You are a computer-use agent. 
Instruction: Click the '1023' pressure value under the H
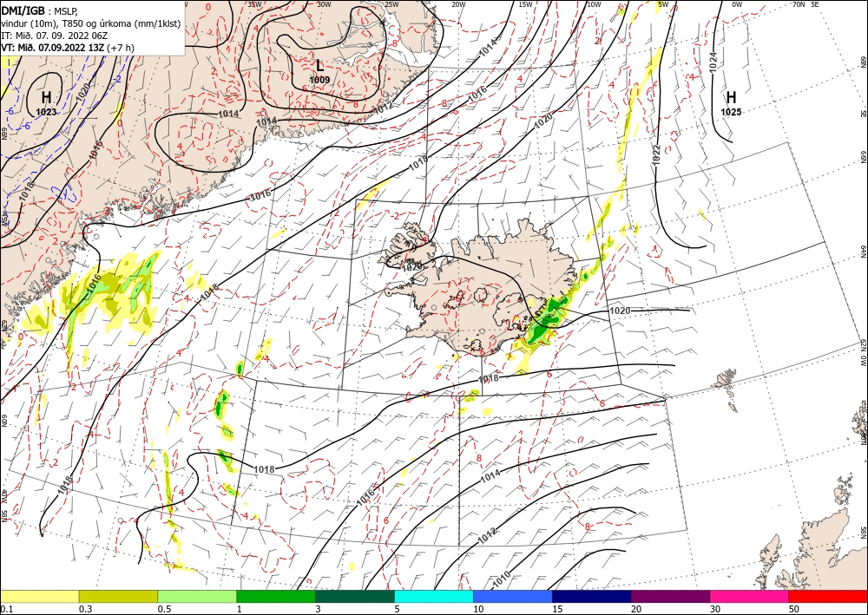coord(47,112)
